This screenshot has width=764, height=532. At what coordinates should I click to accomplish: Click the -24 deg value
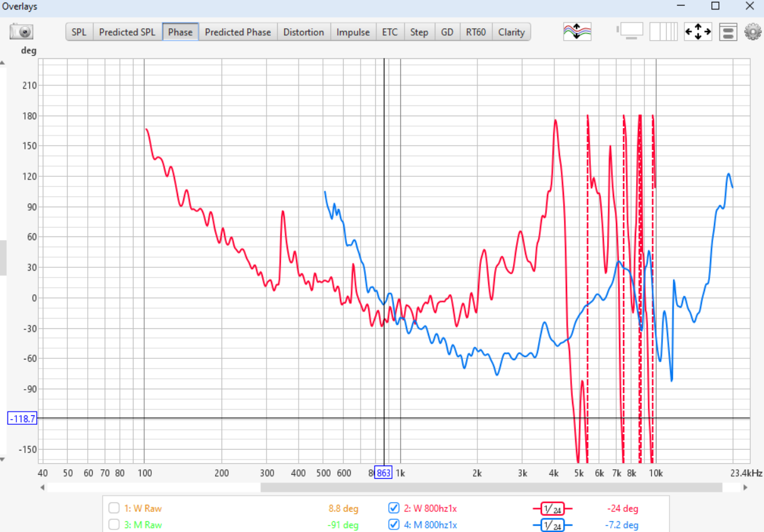point(623,509)
